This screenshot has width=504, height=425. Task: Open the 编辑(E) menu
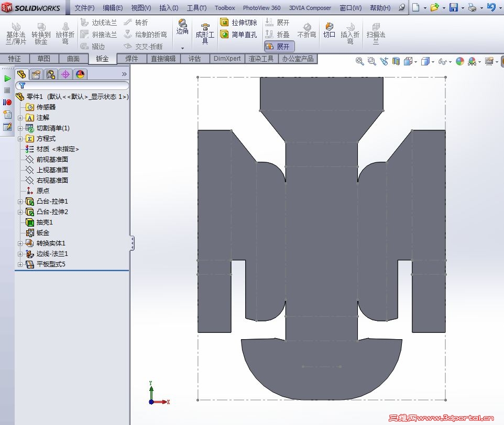(x=113, y=8)
